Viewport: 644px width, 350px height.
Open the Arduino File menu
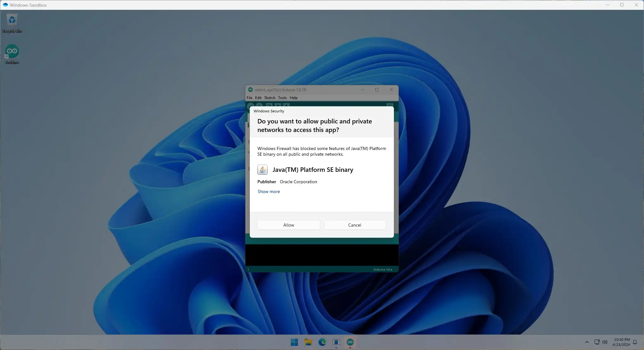pos(249,98)
